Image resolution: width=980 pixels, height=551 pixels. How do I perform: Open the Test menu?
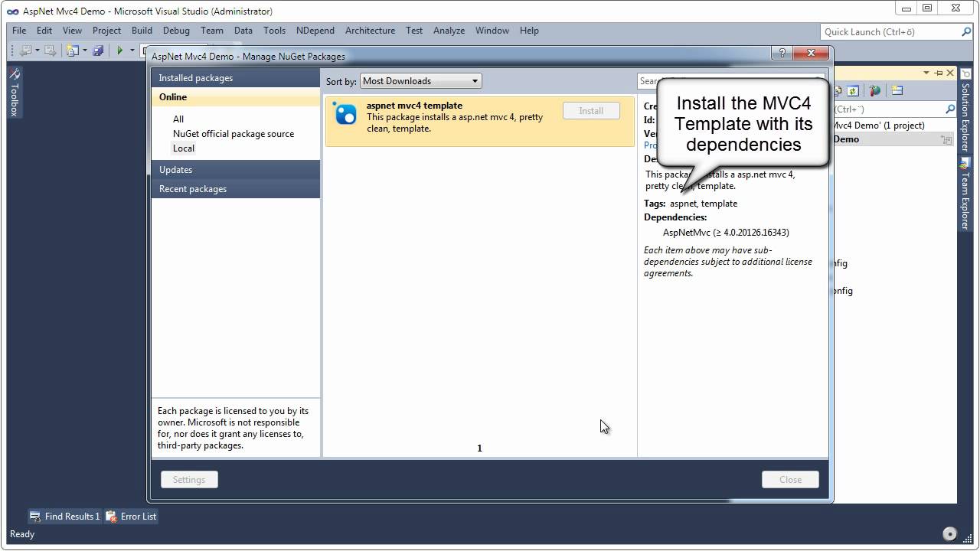click(414, 31)
